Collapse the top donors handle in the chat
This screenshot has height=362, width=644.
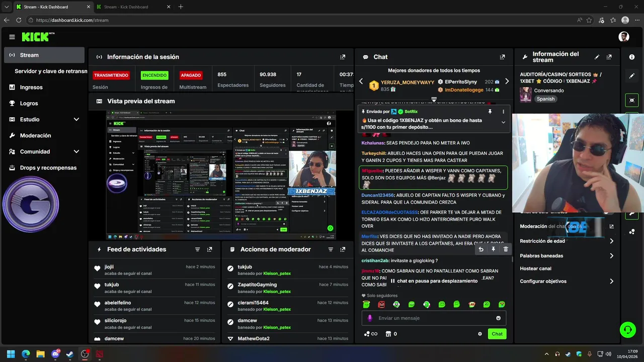pyautogui.click(x=434, y=99)
